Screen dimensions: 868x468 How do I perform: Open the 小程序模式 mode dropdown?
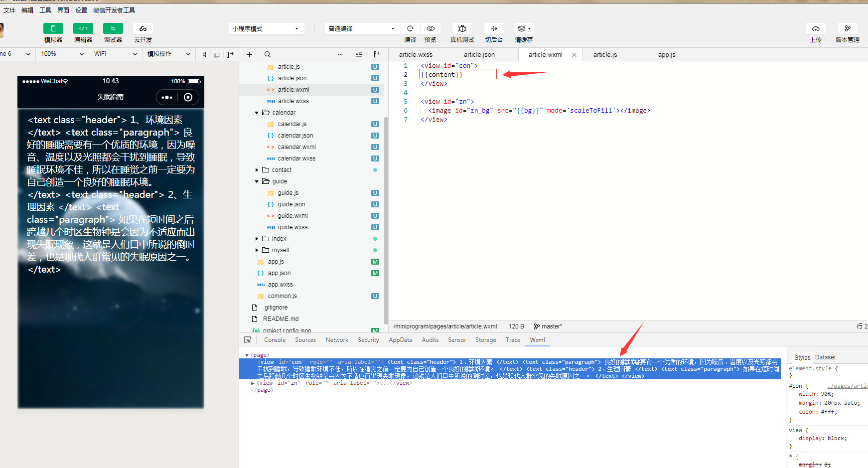point(266,28)
